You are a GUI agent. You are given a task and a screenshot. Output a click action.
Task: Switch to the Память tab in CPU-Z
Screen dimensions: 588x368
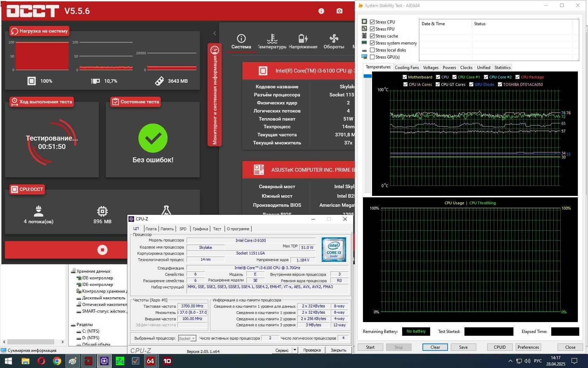[167, 229]
